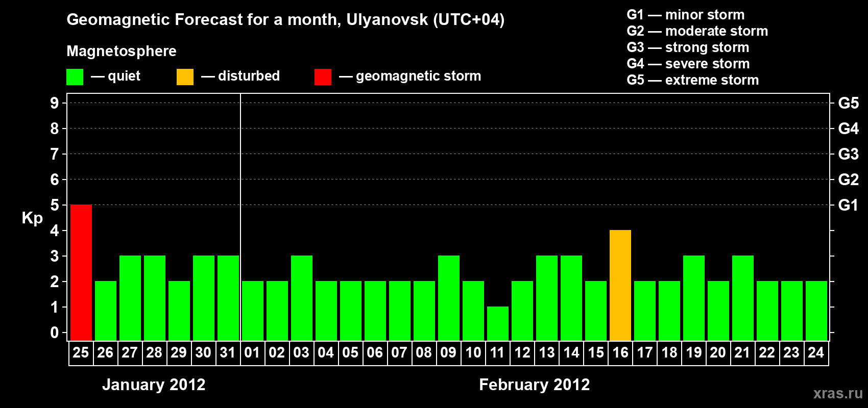Click the G2 label on right axis
The width and height of the screenshot is (868, 408).
coord(849,180)
